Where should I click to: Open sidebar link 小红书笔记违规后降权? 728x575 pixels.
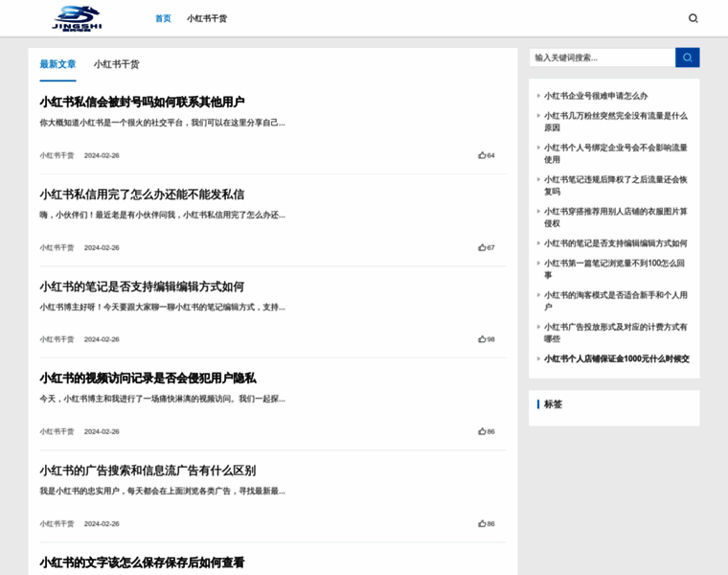pyautogui.click(x=616, y=185)
